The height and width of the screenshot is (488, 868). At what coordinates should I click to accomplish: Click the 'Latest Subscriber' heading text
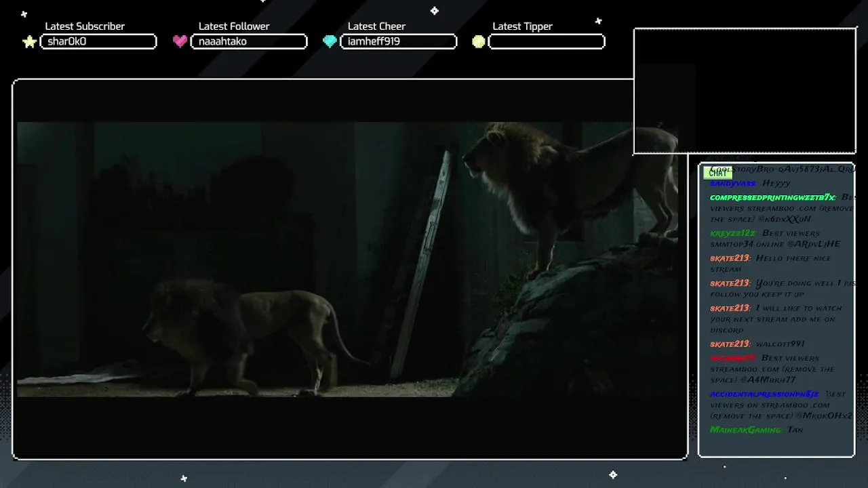click(x=85, y=26)
